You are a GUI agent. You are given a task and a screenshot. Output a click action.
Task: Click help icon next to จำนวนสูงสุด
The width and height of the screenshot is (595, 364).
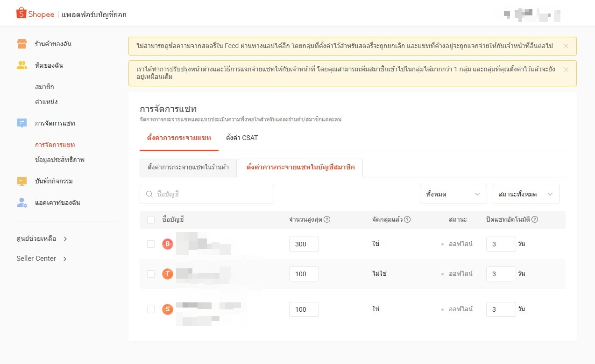327,219
